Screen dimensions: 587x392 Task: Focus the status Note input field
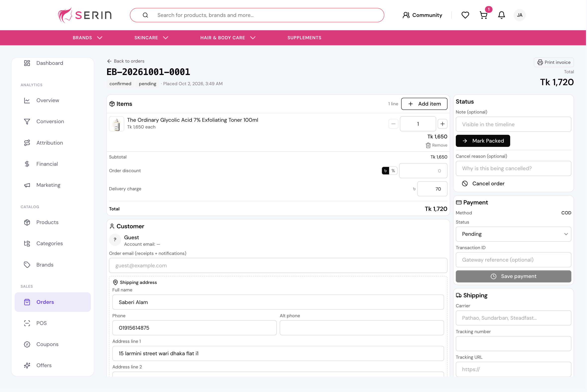click(x=514, y=124)
